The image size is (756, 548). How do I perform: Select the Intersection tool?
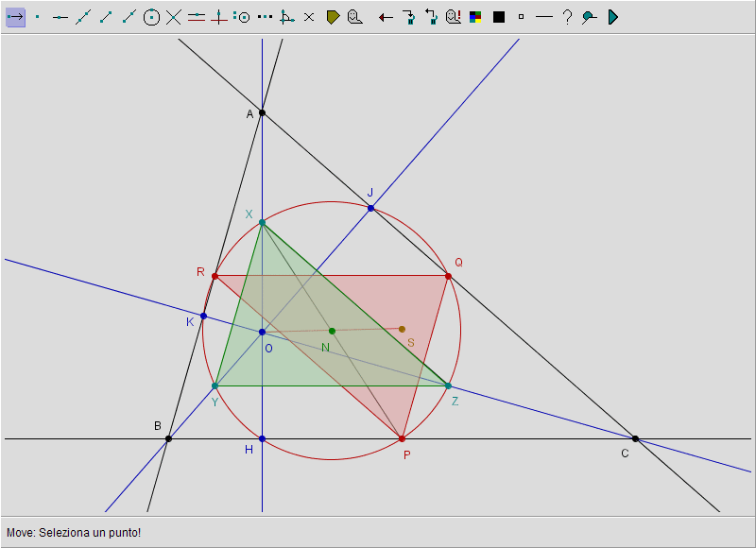(x=174, y=17)
